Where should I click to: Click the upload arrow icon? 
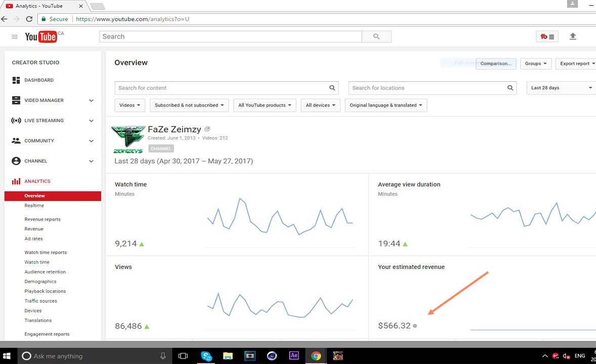[573, 36]
